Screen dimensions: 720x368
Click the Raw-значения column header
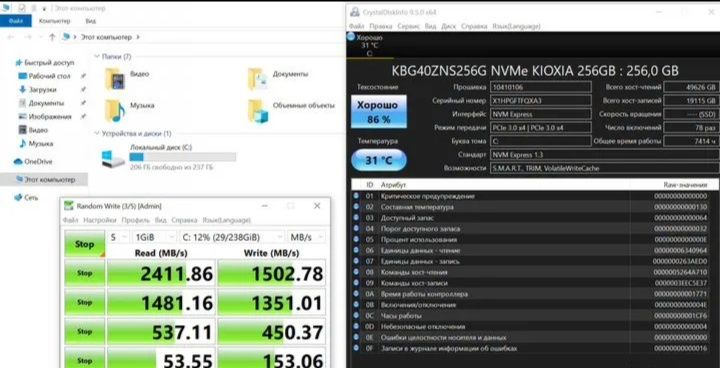pyautogui.click(x=685, y=185)
